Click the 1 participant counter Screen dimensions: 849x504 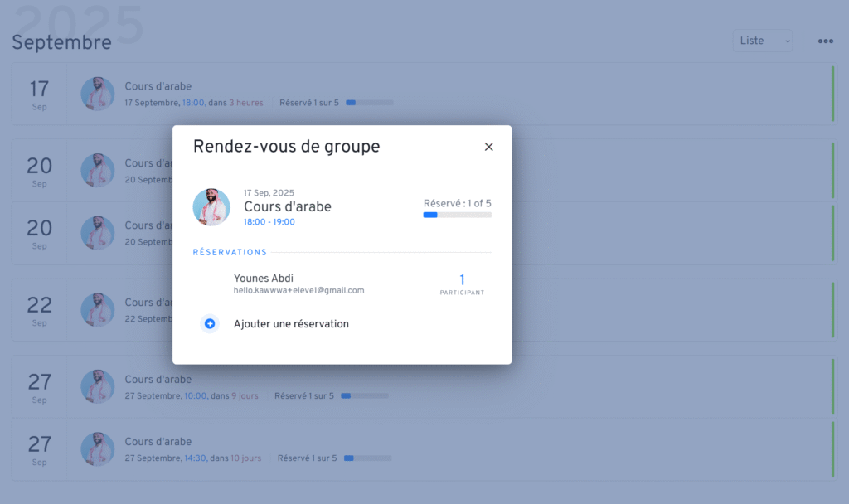(462, 284)
